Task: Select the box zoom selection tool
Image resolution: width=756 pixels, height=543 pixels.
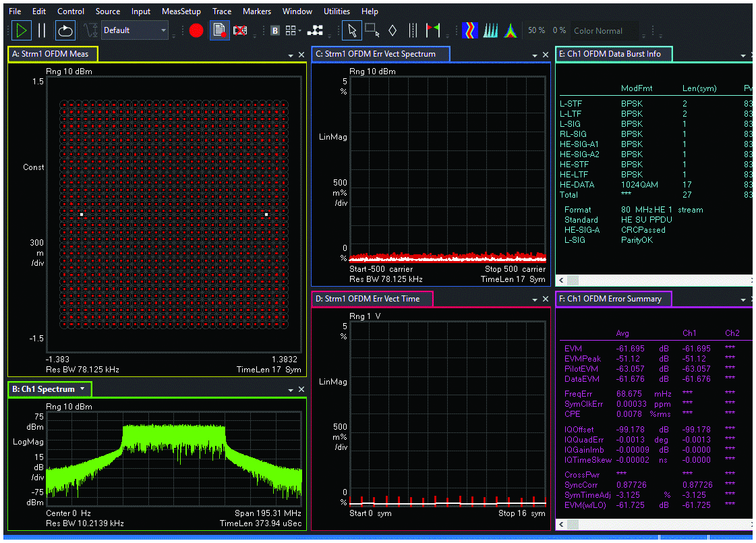Action: [x=372, y=30]
